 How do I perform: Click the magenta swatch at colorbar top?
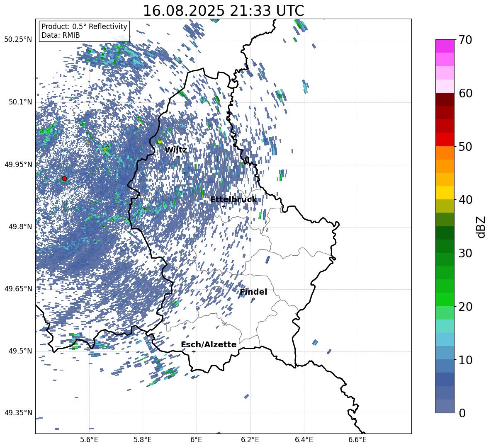(x=445, y=46)
